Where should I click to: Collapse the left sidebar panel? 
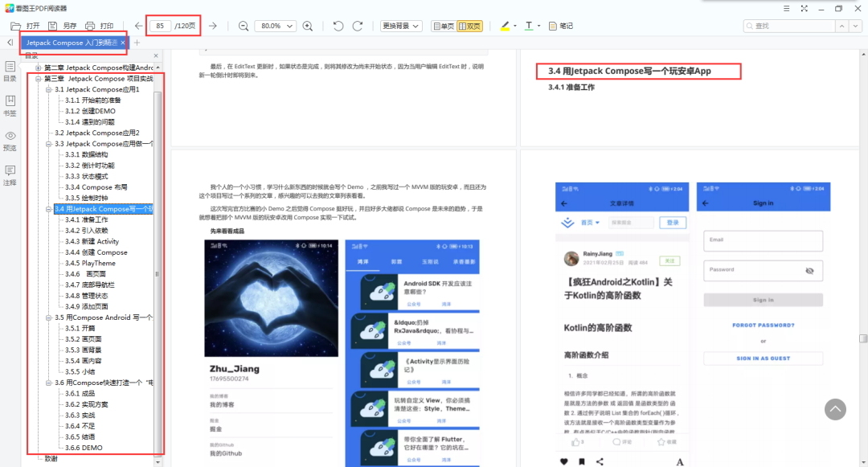pos(155,55)
